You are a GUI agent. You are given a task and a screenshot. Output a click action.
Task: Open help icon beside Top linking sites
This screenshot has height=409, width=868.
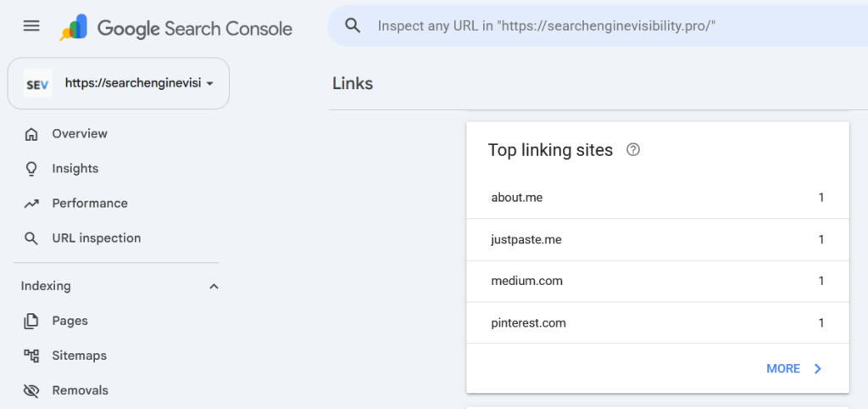coord(632,149)
